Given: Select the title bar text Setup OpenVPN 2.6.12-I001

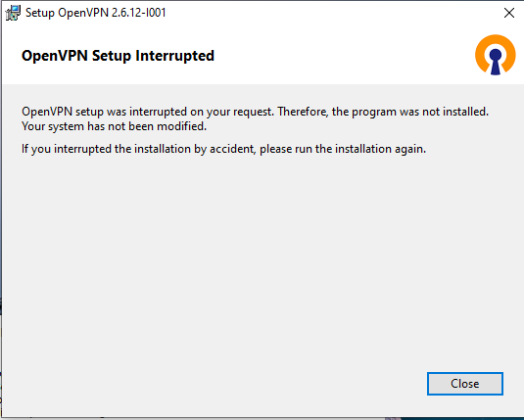Looking at the screenshot, I should [96, 13].
